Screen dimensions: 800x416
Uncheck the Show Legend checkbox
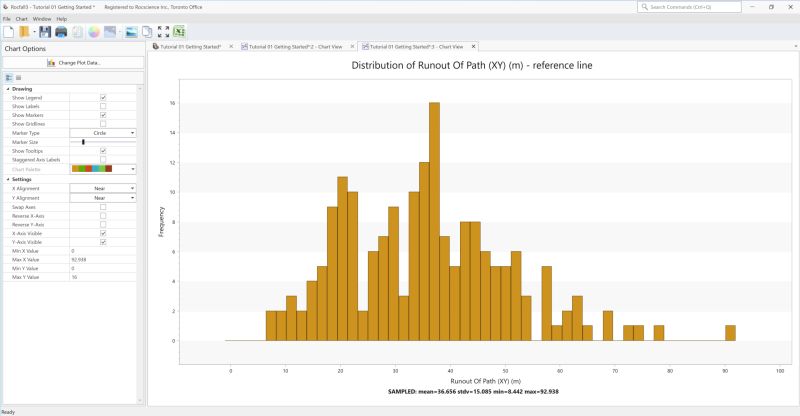[x=103, y=97]
